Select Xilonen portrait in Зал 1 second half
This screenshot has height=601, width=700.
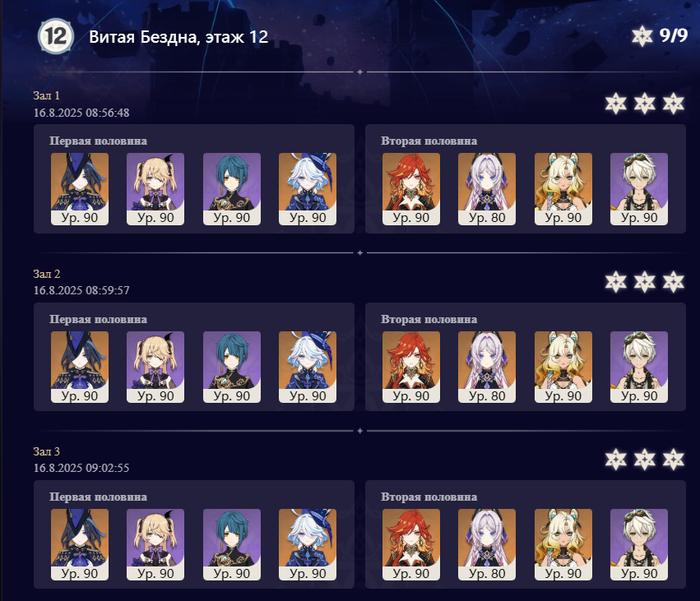(x=563, y=189)
